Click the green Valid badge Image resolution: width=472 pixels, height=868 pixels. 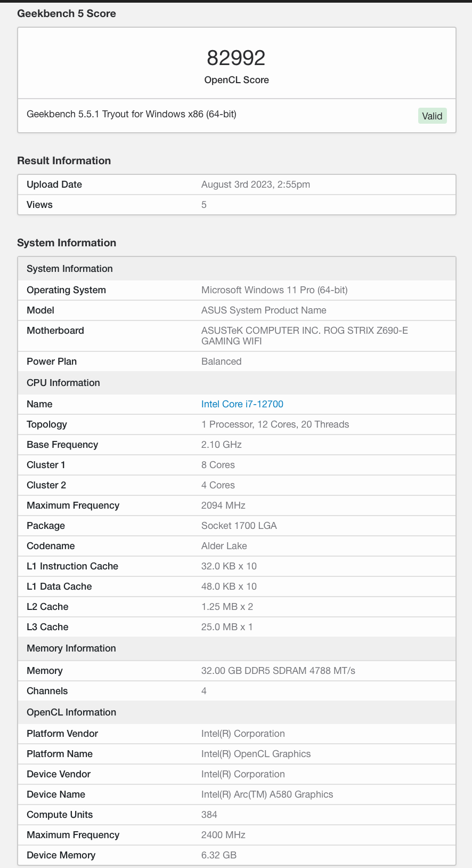click(432, 116)
